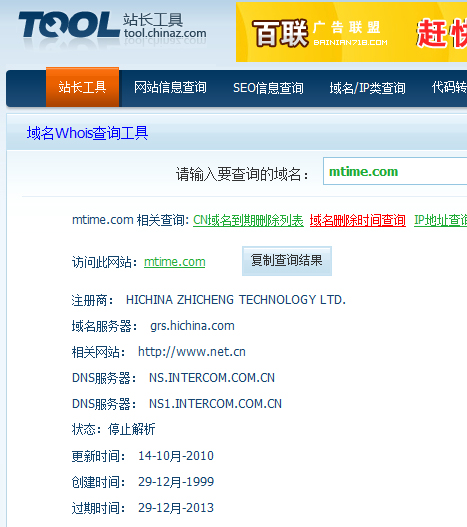Open CN域名到期删除列表 link
The height and width of the screenshot is (527, 467).
coord(248,220)
